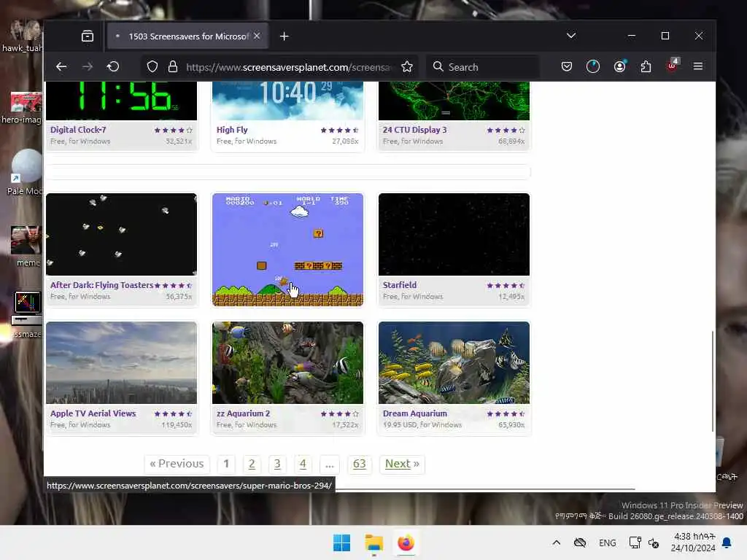Open the 24 CTU Display 3 link
This screenshot has width=747, height=560.
click(x=414, y=130)
